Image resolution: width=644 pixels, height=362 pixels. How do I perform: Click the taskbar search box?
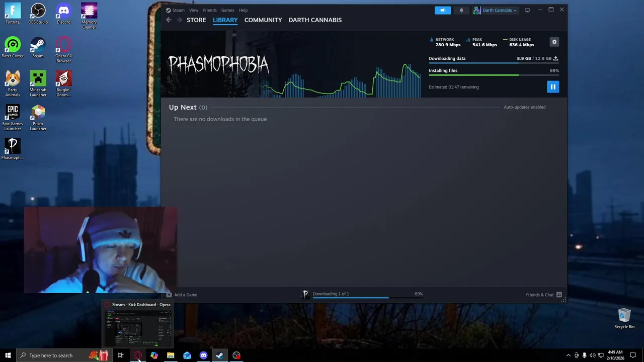coord(63,355)
